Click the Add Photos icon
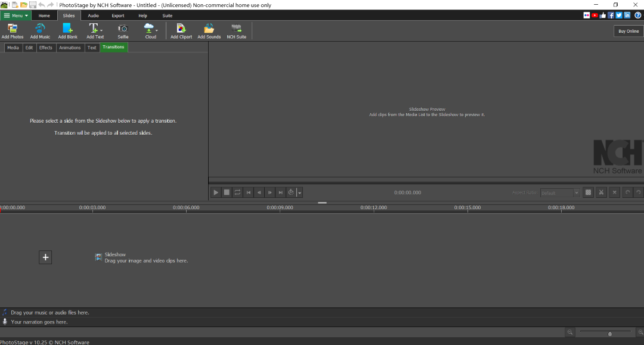 [x=13, y=31]
